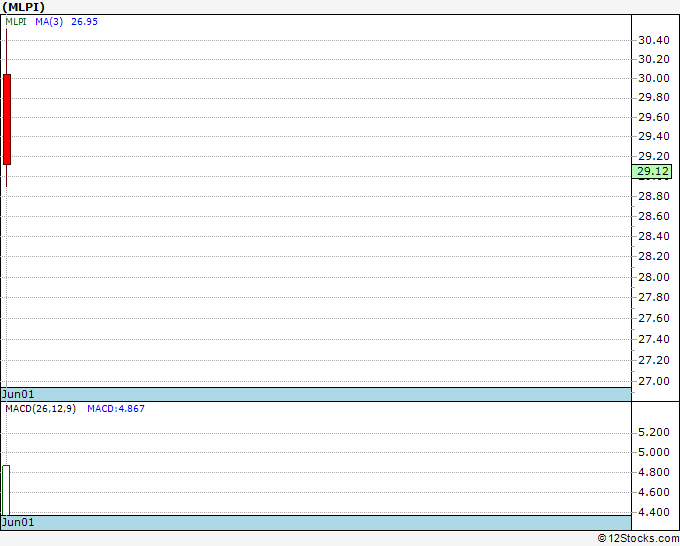This screenshot has height=546, width=680.
Task: Click the 29.40 price axis label
Action: [654, 136]
